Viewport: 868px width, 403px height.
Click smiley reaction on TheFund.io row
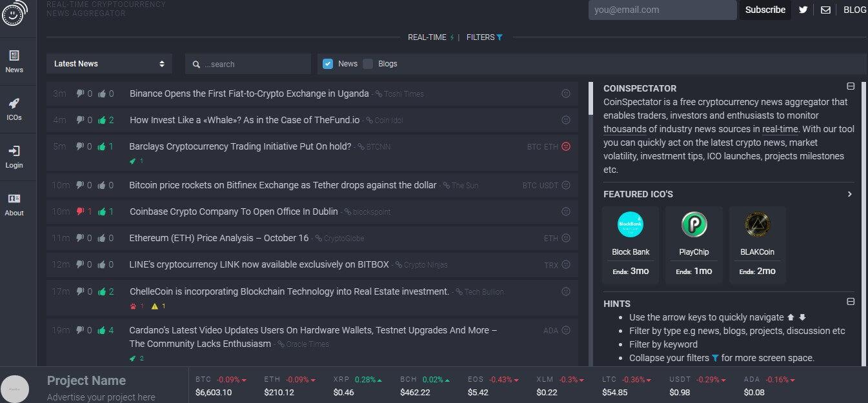pos(566,120)
